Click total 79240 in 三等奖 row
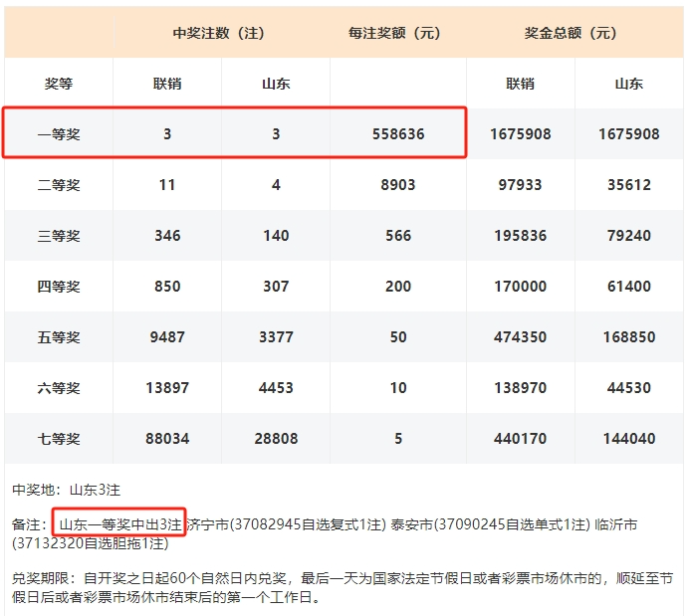This screenshot has width=690, height=616. 629,236
